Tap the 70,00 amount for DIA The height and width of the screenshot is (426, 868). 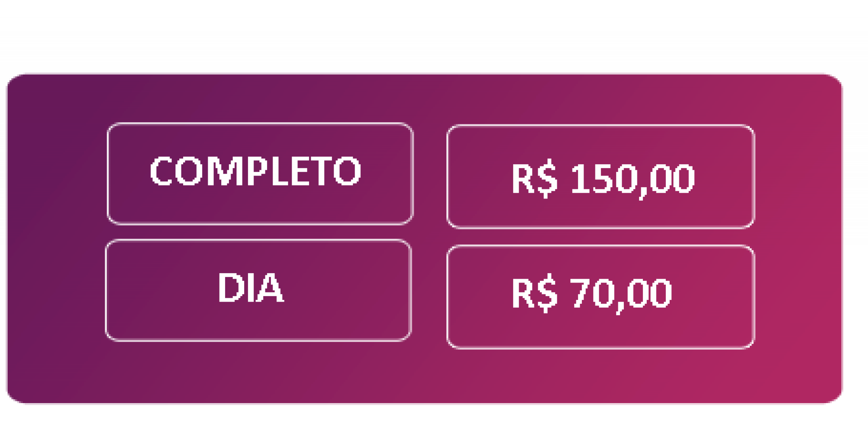click(x=621, y=294)
